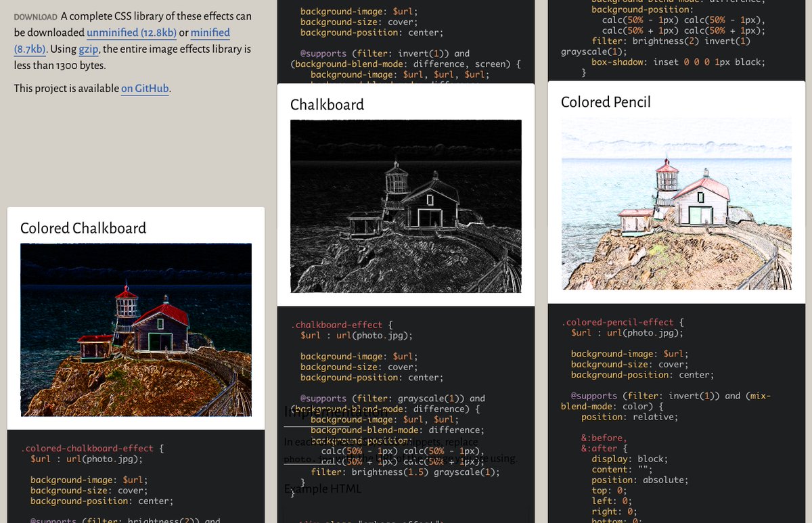This screenshot has width=812, height=523.
Task: Open the on GitHub project link
Action: click(145, 88)
